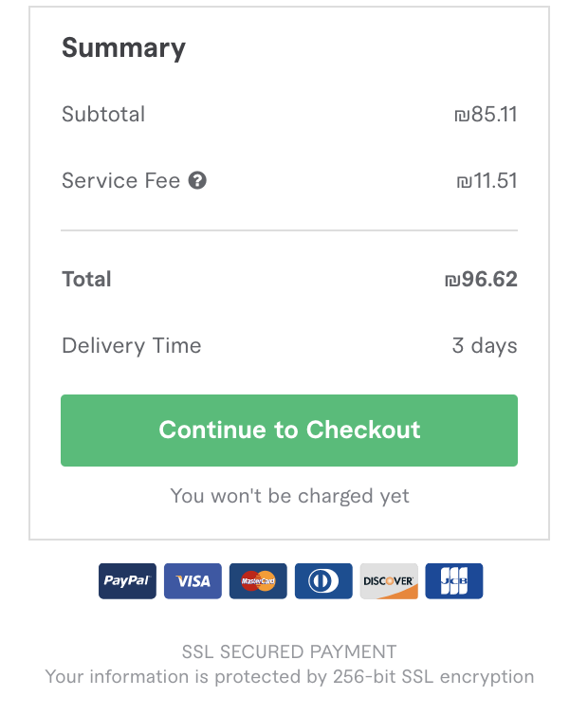
Task: Select the total amount ₪96.62
Action: [481, 279]
